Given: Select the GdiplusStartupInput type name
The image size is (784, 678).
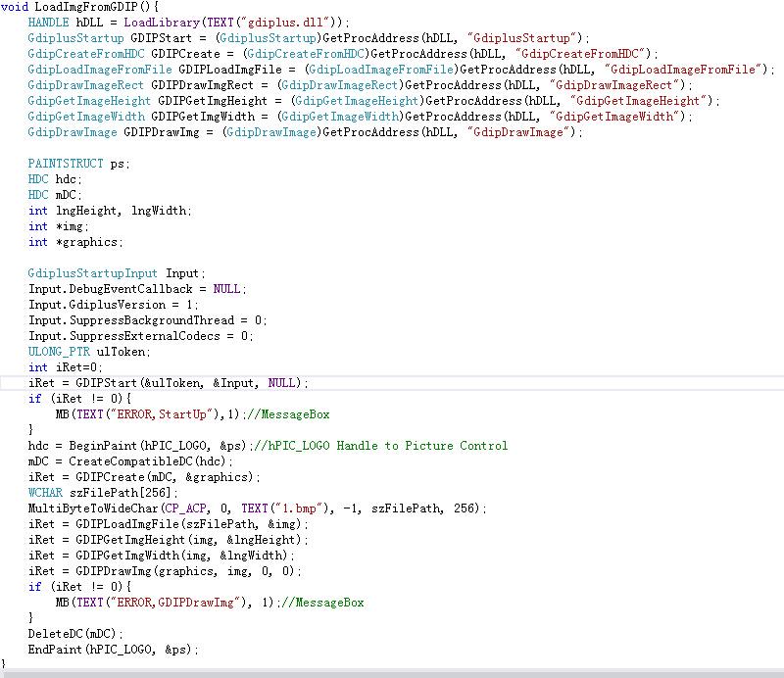Looking at the screenshot, I should coord(92,273).
